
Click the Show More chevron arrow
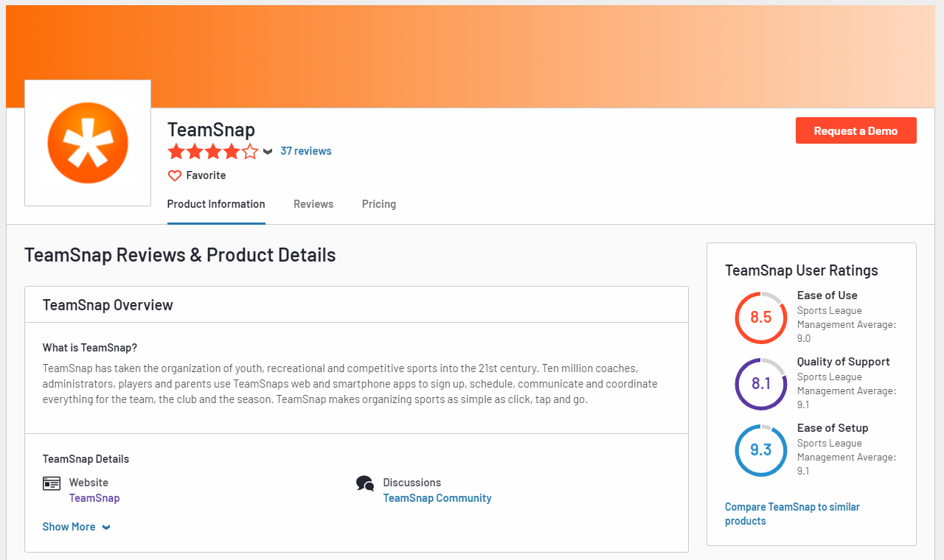[106, 528]
